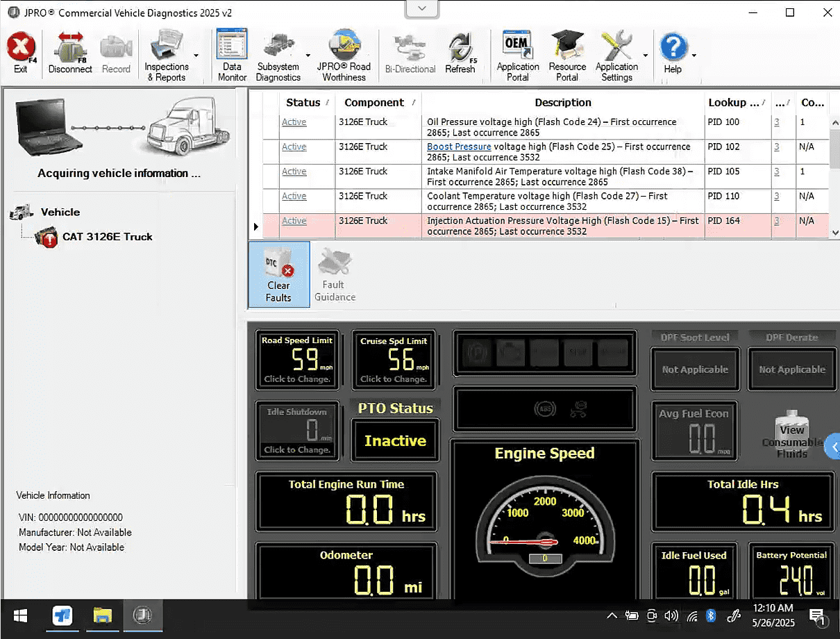Open Application Settings

pyautogui.click(x=616, y=54)
